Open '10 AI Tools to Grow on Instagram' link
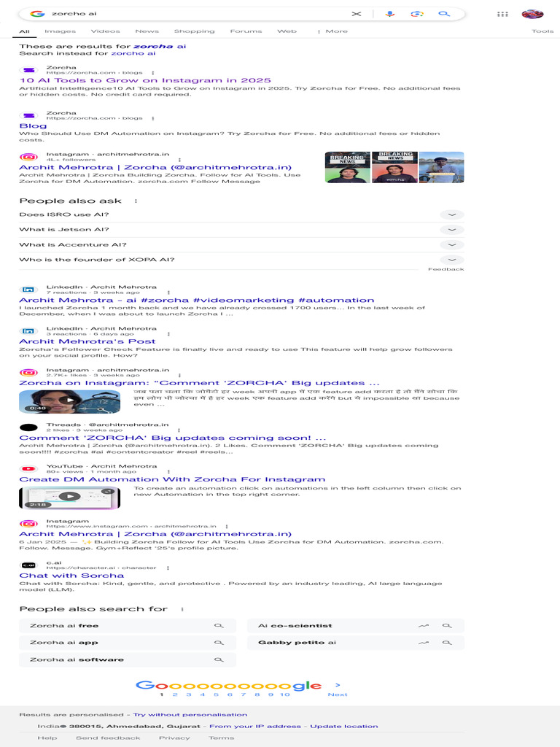Screen dimensions: 560x747 pos(145,80)
